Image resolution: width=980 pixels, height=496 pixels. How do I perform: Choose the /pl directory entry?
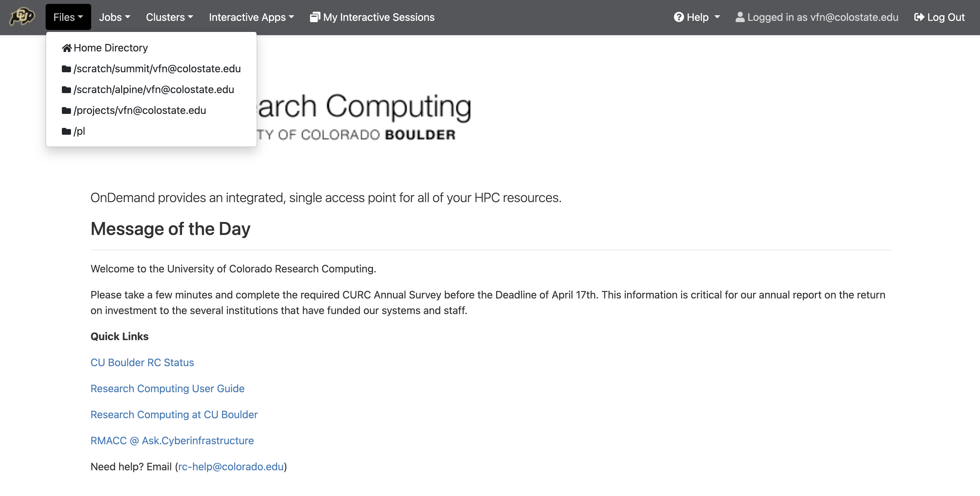(x=151, y=131)
